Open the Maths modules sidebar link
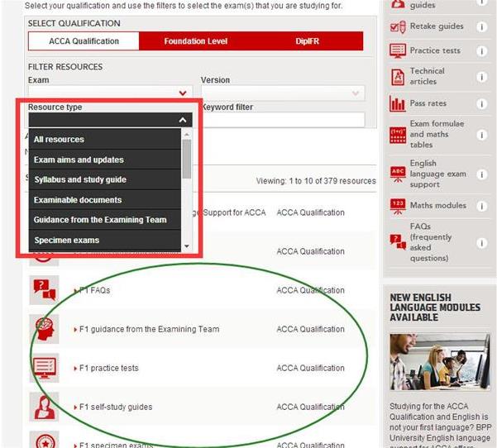Screen dimensions: 497x448 [x=437, y=206]
